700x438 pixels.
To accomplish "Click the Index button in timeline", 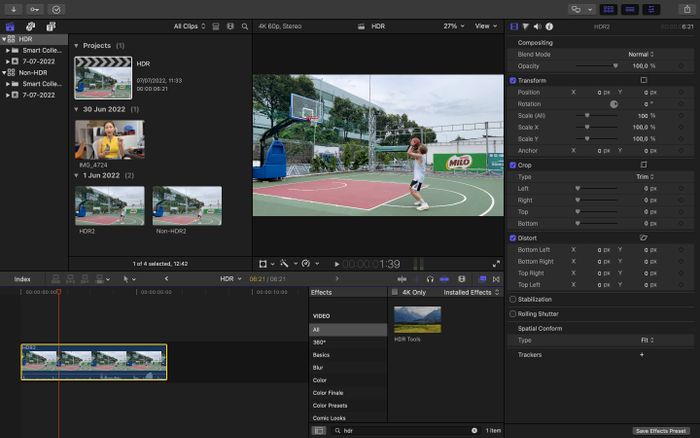I will pos(22,279).
